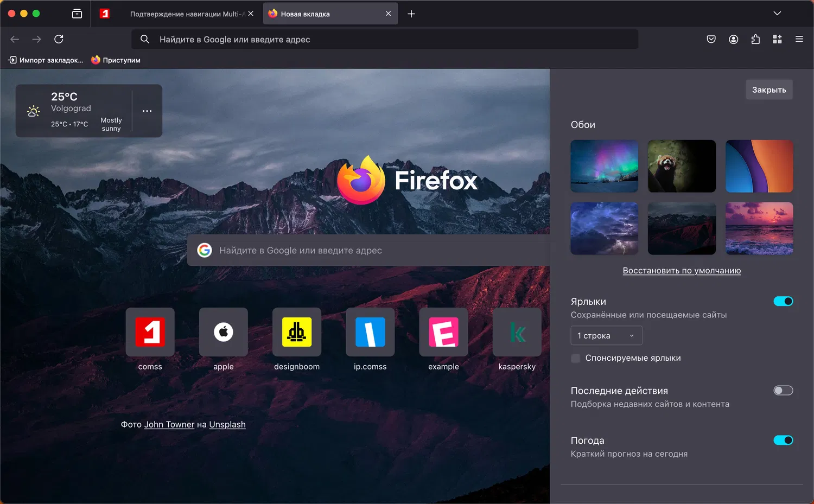Close the Подтверждение навигации tab
Viewport: 814px width, 504px height.
pos(251,14)
